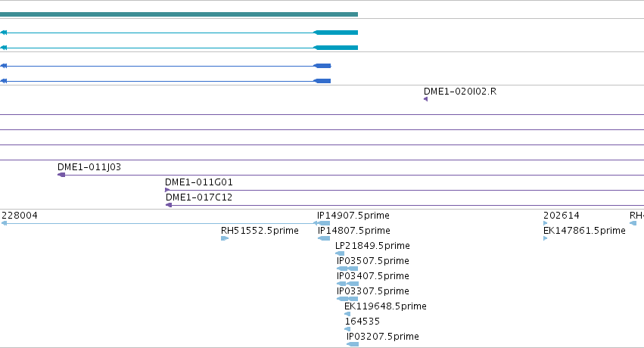
Task: Select the DME1-011G01 arrow marker
Action: point(167,190)
